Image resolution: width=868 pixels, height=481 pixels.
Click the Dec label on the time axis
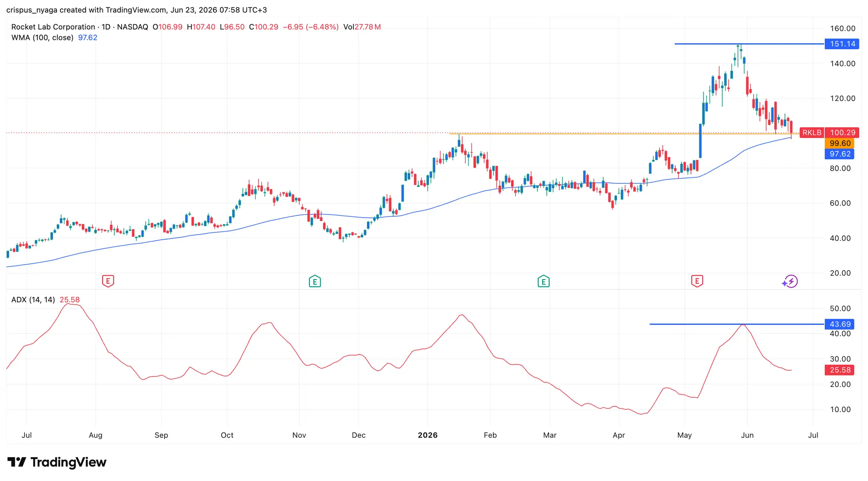(359, 435)
